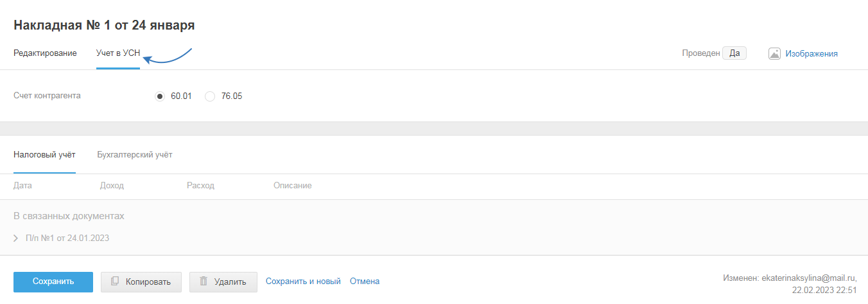The height and width of the screenshot is (304, 868).
Task: Click the trash icon on Удалить button
Action: (x=204, y=282)
